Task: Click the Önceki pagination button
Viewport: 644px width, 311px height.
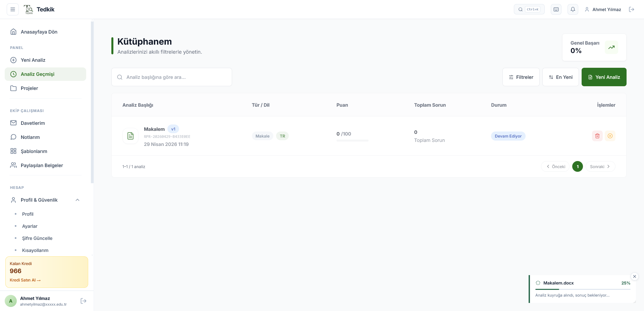Action: (x=555, y=167)
